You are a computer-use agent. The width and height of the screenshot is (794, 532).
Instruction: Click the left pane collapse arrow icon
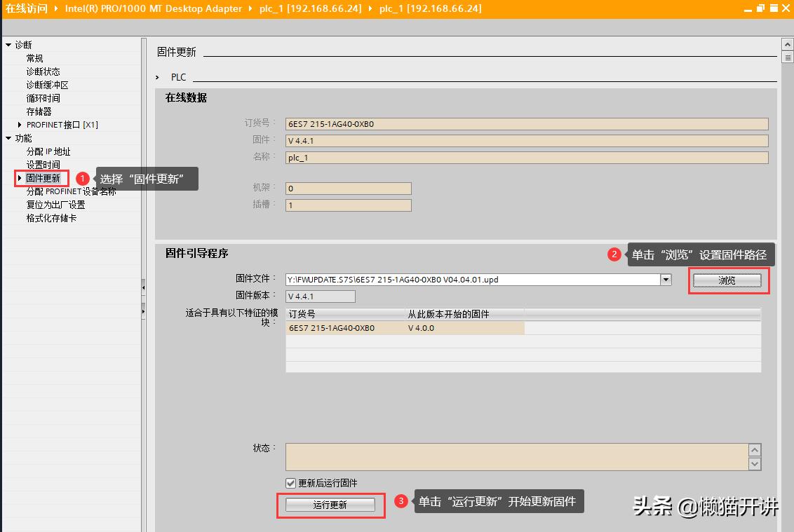(x=143, y=286)
